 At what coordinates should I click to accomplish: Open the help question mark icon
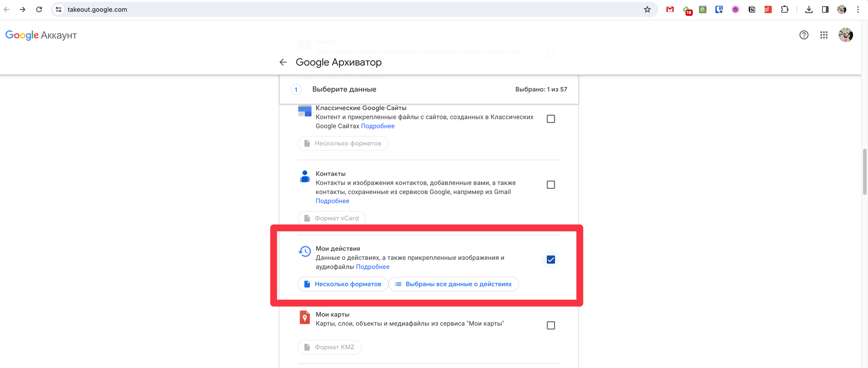click(x=804, y=35)
